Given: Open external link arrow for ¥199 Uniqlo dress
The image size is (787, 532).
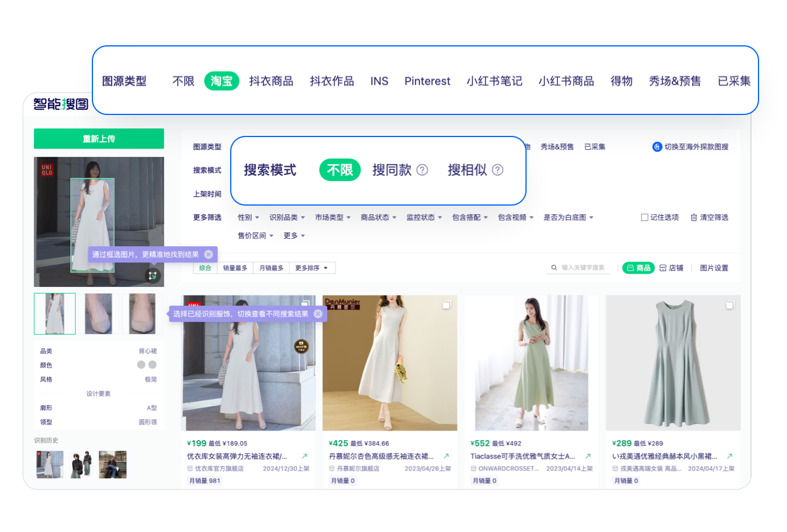Looking at the screenshot, I should [x=304, y=456].
